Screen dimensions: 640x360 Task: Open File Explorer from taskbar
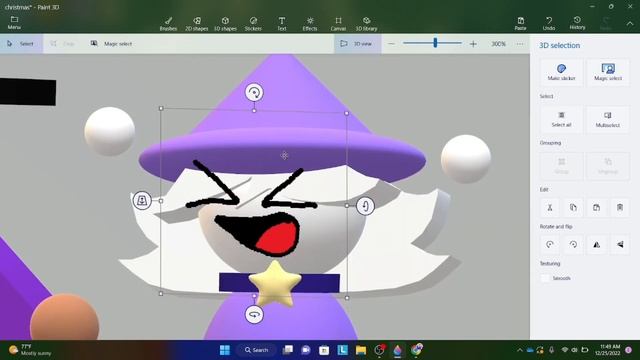pos(361,350)
